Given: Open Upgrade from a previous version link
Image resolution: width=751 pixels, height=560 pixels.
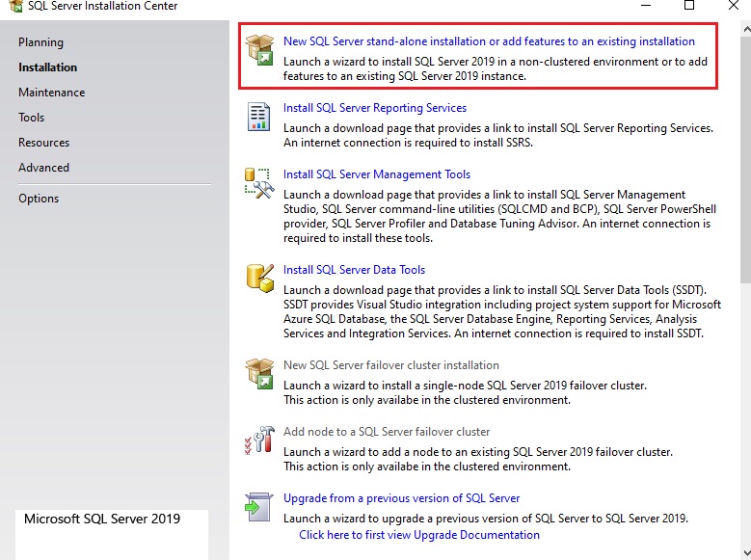Looking at the screenshot, I should (401, 498).
